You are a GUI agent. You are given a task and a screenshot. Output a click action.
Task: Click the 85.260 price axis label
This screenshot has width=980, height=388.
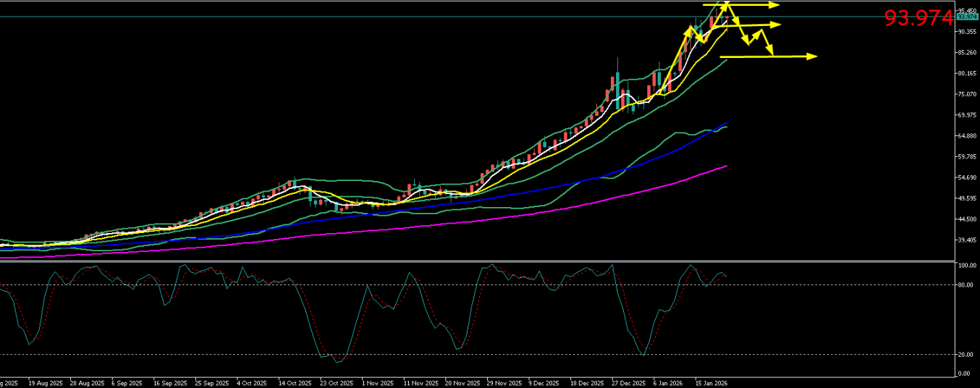(x=966, y=53)
